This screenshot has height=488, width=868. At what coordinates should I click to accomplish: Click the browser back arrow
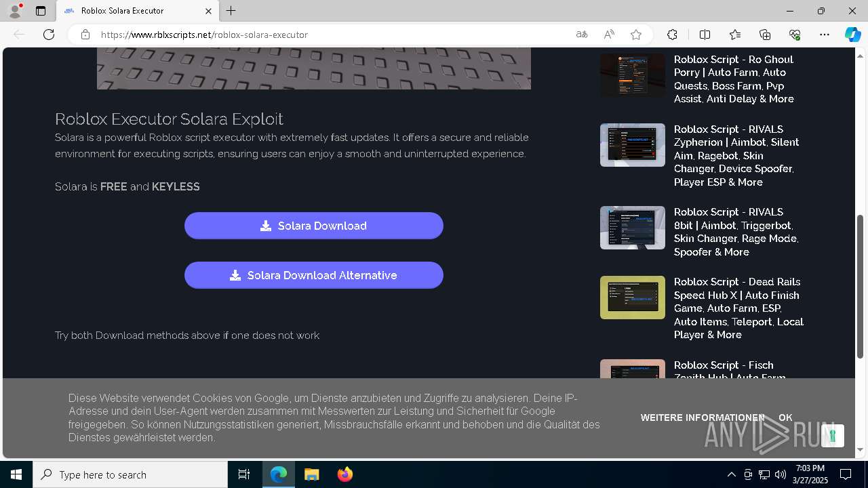[x=19, y=35]
